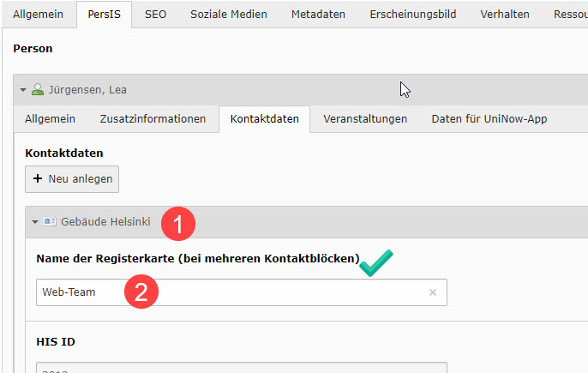Click the red circle marker numbered 1
The height and width of the screenshot is (373, 588).
tap(178, 224)
